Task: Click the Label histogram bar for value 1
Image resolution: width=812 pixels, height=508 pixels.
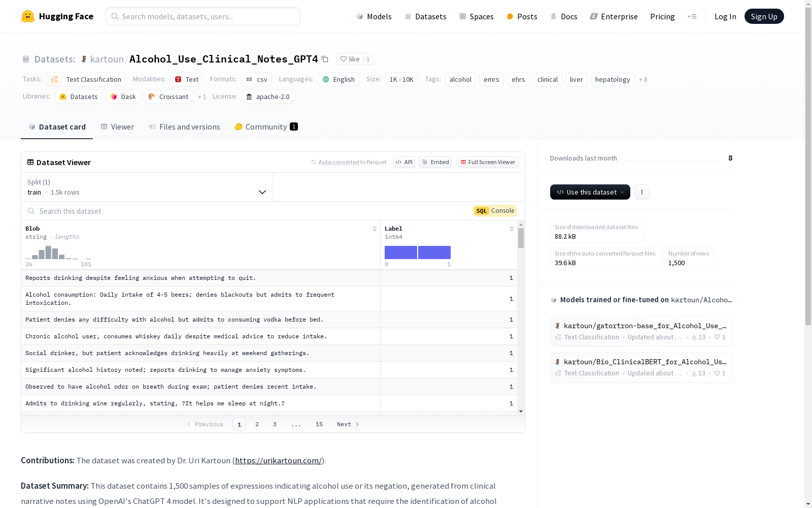Action: tap(434, 252)
